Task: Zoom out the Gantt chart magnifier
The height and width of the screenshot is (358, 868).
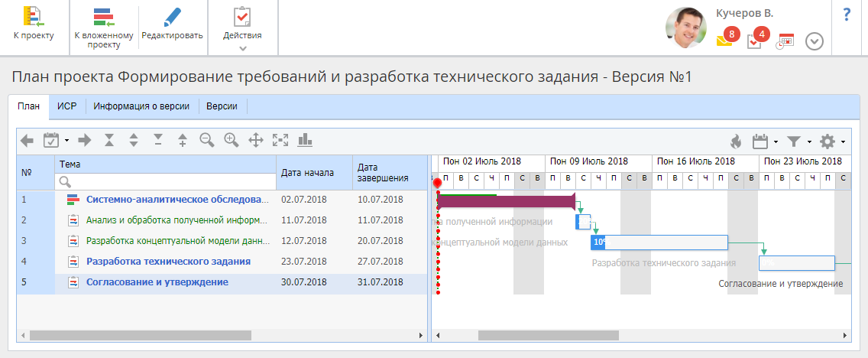Action: pos(207,140)
